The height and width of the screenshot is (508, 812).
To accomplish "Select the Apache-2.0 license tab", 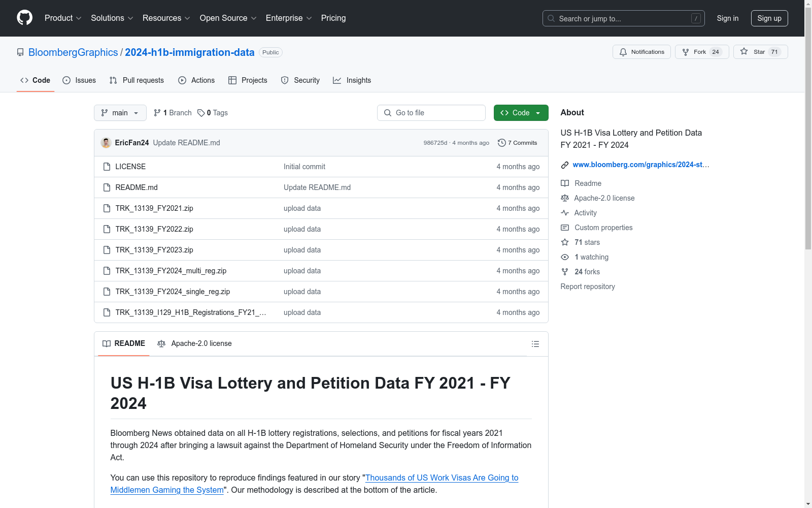I will pos(194,344).
